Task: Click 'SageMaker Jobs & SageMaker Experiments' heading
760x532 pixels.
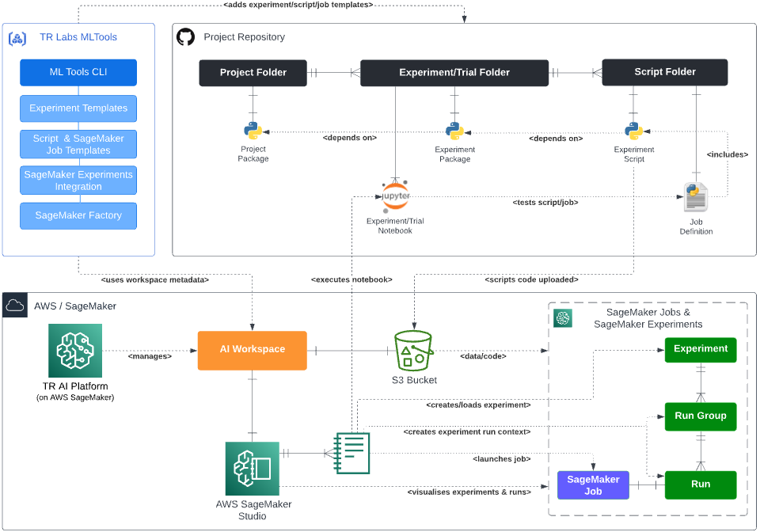Action: point(648,318)
